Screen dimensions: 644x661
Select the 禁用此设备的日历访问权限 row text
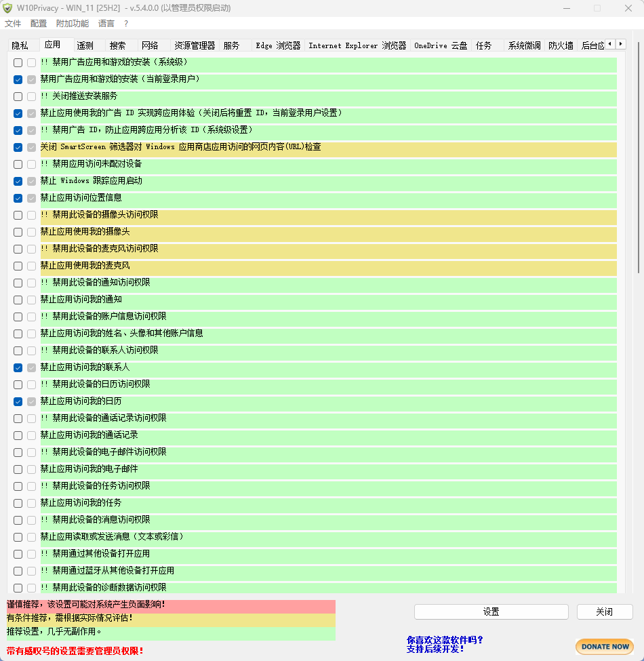click(96, 384)
